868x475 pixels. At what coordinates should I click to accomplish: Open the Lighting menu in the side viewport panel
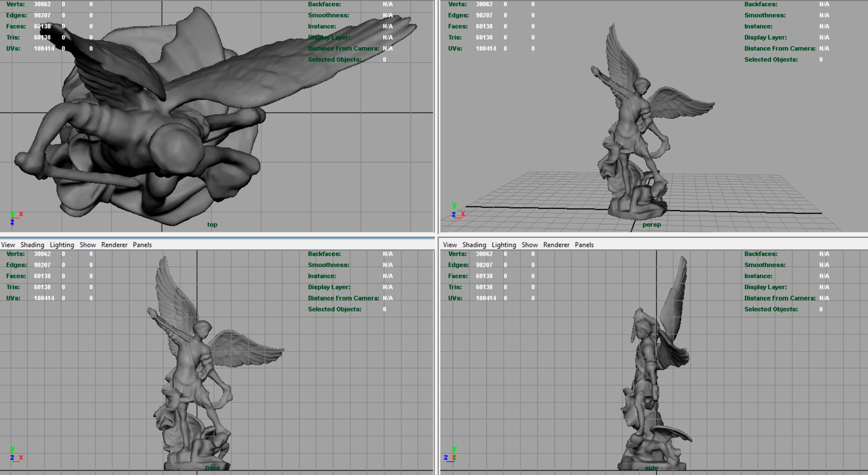coord(504,245)
